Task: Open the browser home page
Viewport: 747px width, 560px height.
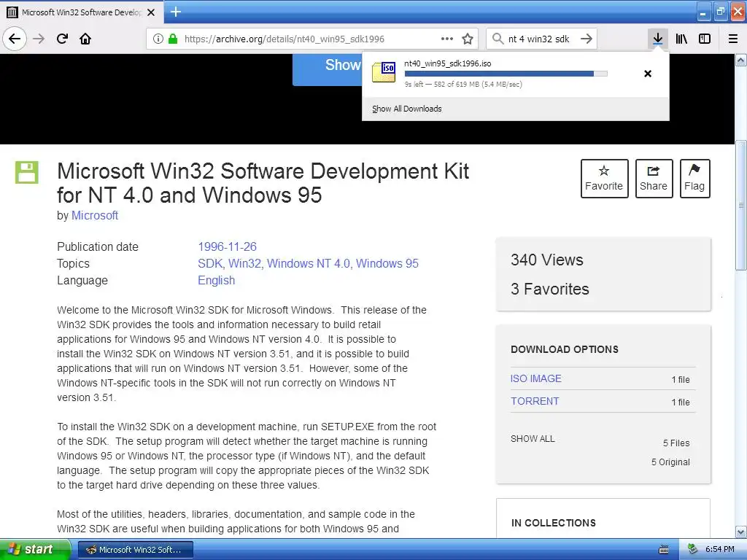Action: point(85,39)
